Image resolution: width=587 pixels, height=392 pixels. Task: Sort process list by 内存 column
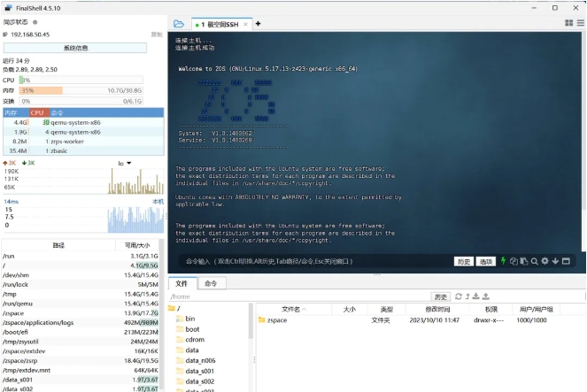(12, 112)
